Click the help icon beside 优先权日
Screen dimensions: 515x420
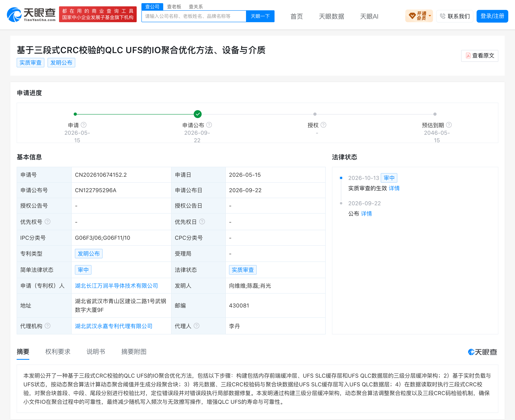tap(202, 222)
